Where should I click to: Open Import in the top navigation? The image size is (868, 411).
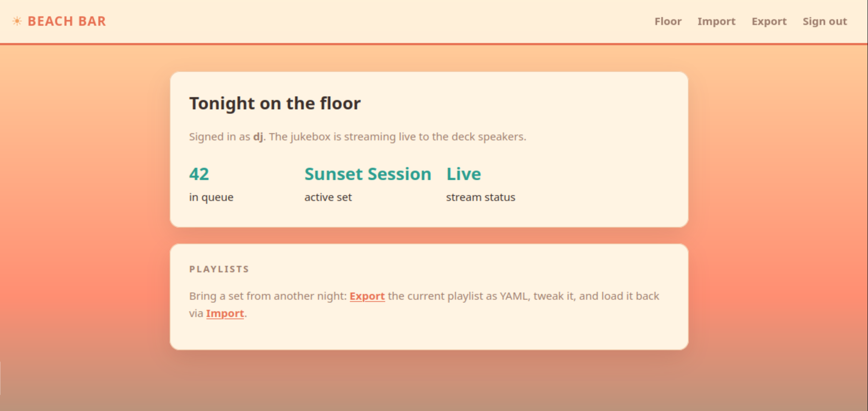717,22
